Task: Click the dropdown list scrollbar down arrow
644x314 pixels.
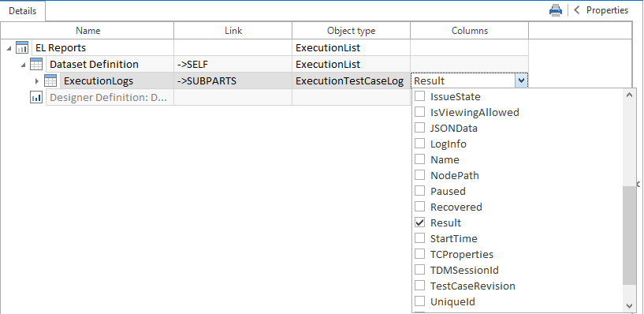Action: [629, 306]
